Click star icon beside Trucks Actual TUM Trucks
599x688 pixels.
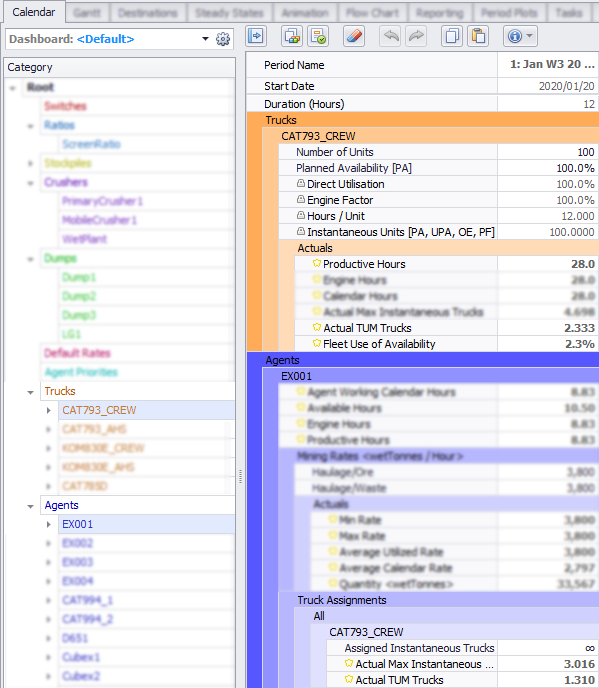[317, 327]
